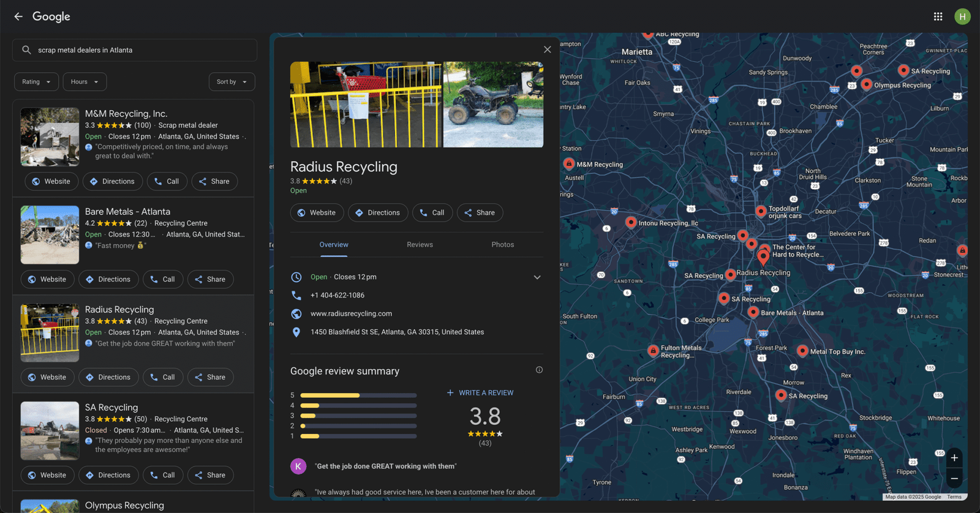The image size is (980, 513).
Task: Open Website in Radius Recycling list card
Action: tap(47, 377)
